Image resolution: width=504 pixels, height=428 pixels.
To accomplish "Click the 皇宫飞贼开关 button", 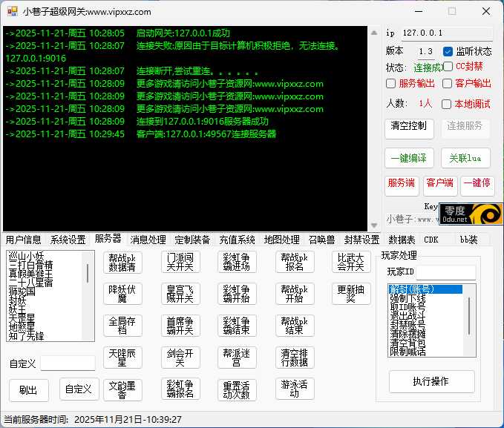I will 180,294.
